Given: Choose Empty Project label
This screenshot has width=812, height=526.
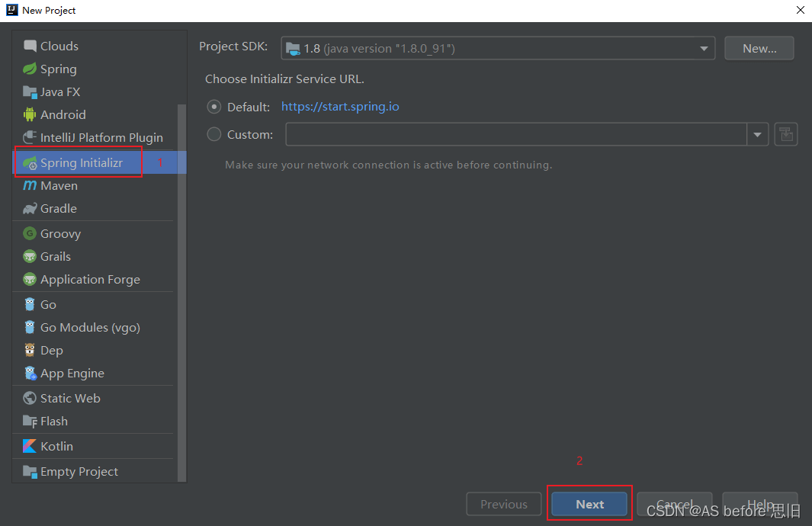Looking at the screenshot, I should pos(79,472).
